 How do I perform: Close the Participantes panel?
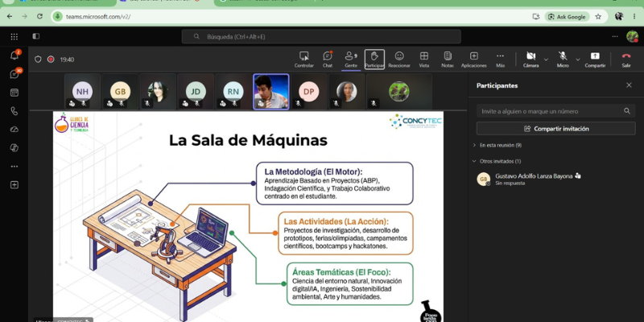click(x=629, y=85)
